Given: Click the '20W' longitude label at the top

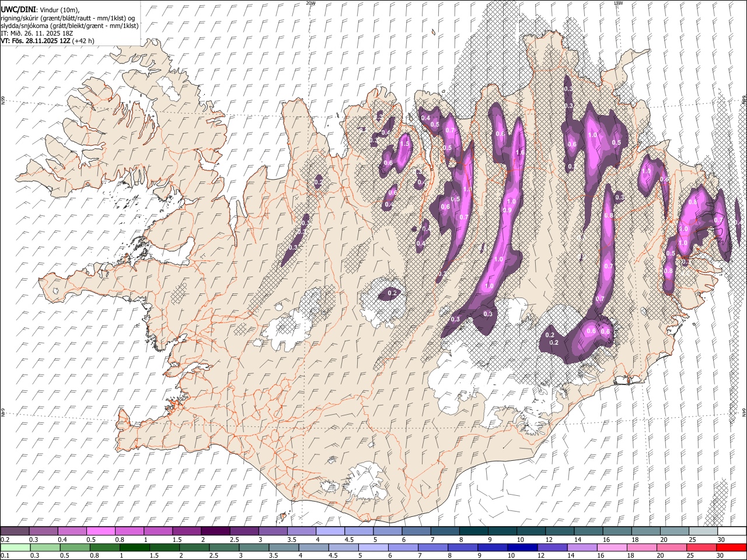Looking at the screenshot, I should 310,3.
